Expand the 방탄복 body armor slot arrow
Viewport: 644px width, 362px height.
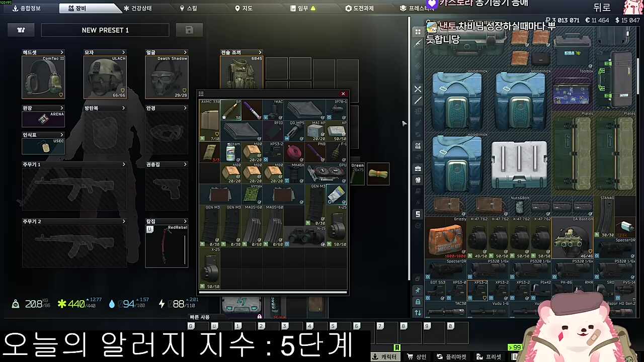click(x=124, y=108)
